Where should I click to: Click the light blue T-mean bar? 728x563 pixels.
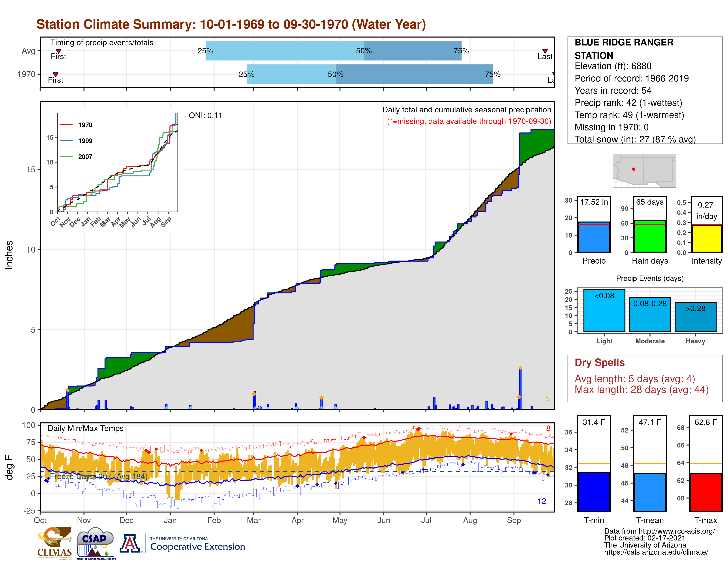pyautogui.click(x=650, y=492)
